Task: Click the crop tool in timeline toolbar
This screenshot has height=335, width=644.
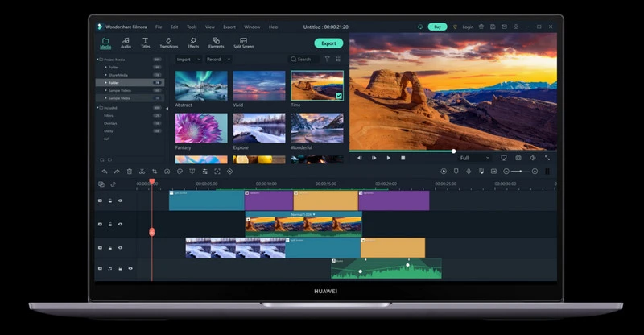Action: 155,172
